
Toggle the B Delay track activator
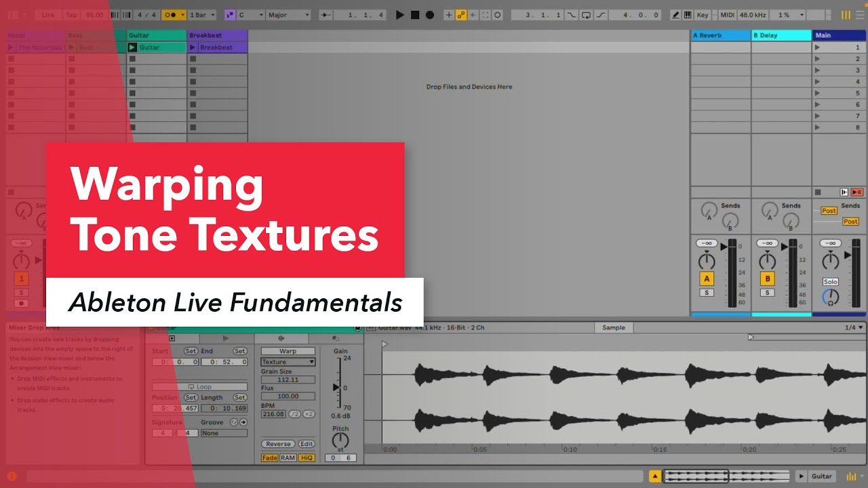pos(768,279)
